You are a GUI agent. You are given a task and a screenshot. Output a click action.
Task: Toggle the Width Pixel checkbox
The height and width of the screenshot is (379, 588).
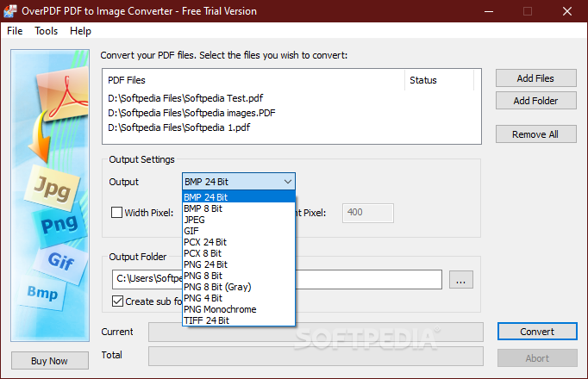[116, 213]
